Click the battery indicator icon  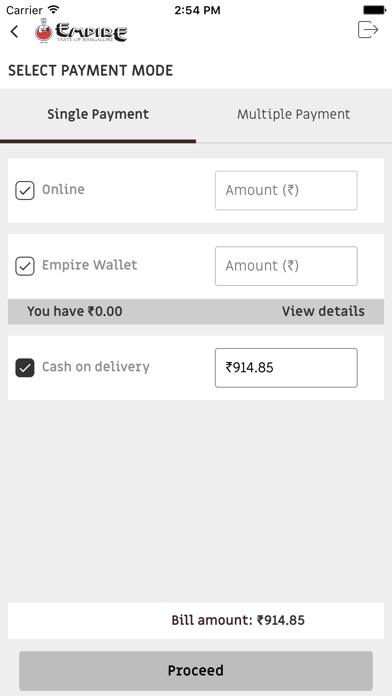point(375,10)
